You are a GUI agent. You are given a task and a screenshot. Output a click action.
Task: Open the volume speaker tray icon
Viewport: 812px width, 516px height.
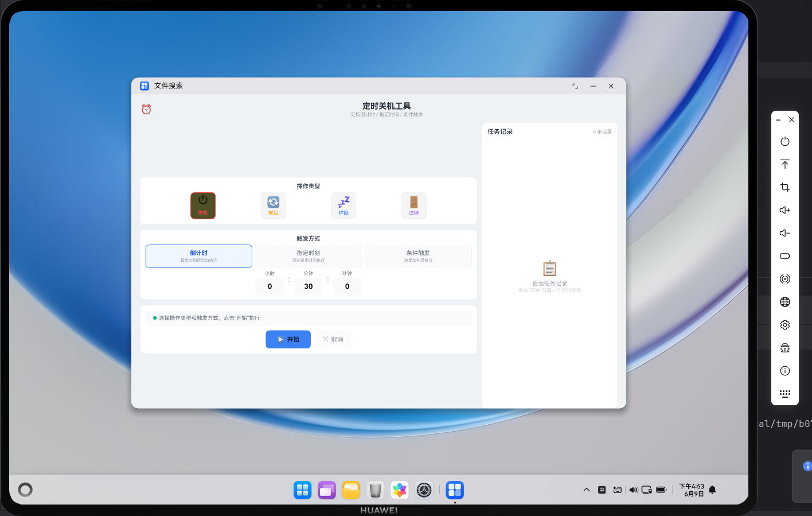click(633, 490)
